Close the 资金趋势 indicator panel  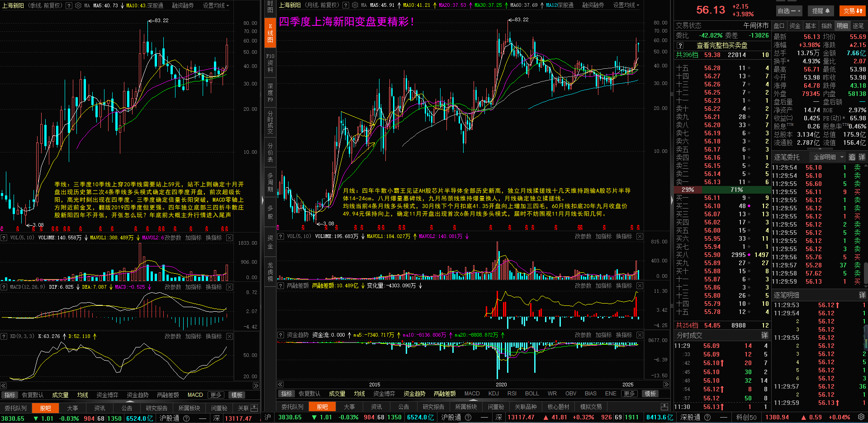tap(640, 335)
